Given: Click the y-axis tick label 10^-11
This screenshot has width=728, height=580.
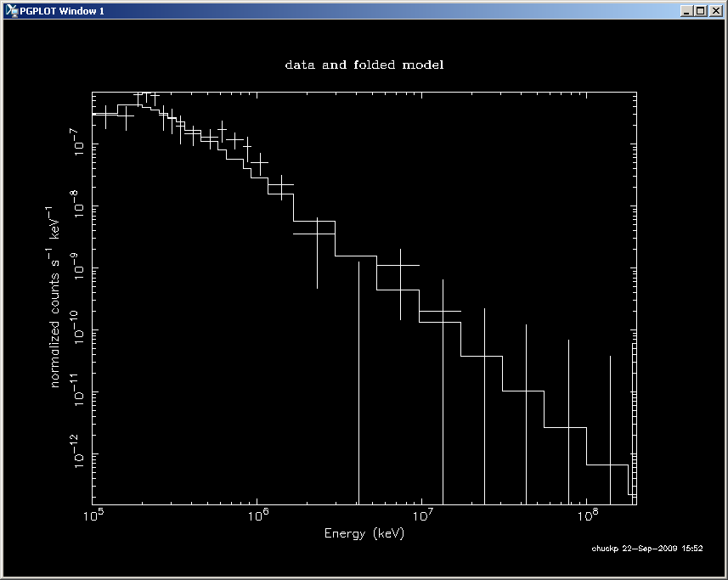Looking at the screenshot, I should [77, 389].
